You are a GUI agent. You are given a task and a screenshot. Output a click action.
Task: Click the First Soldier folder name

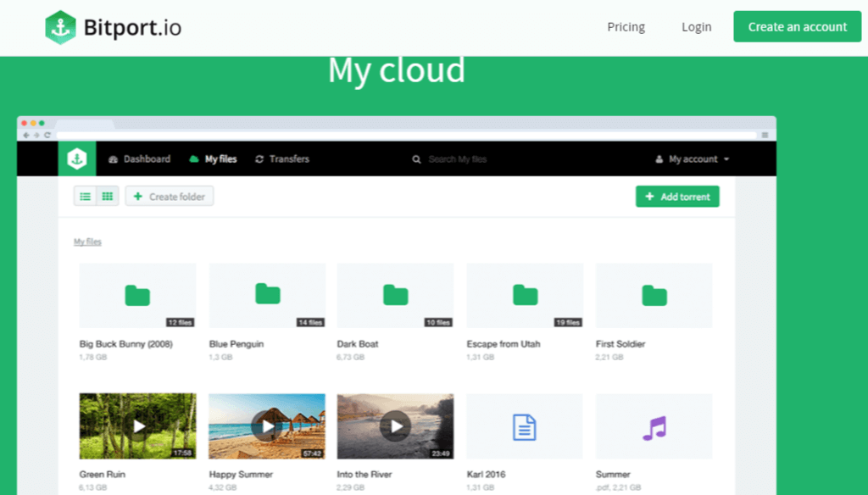click(x=620, y=344)
